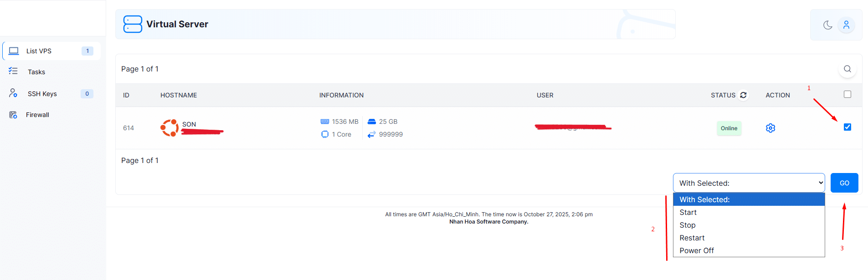The width and height of the screenshot is (868, 280).
Task: Click the status refresh icon
Action: (x=743, y=95)
